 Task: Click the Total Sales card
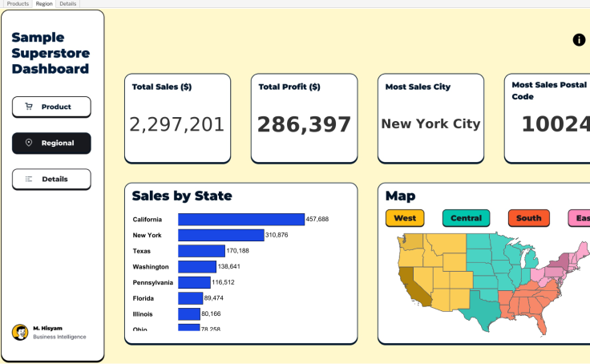[x=177, y=119]
